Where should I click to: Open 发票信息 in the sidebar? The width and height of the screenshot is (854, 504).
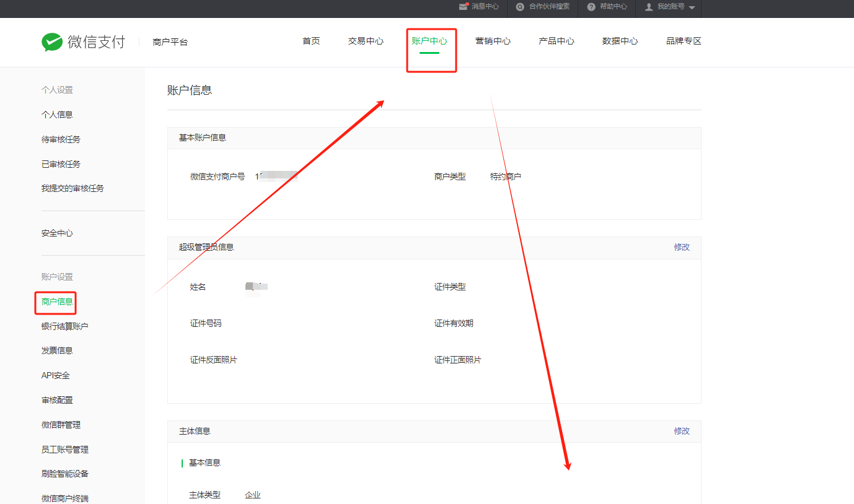[x=57, y=350]
